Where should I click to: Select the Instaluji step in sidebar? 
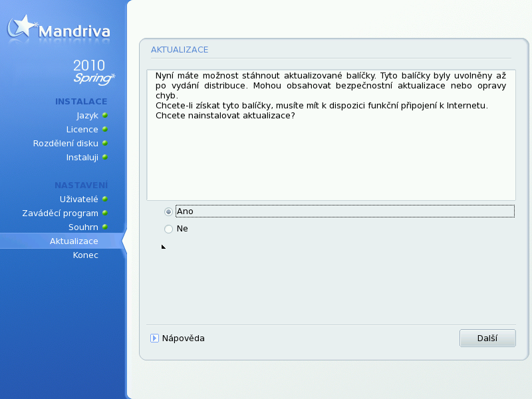(x=82, y=158)
